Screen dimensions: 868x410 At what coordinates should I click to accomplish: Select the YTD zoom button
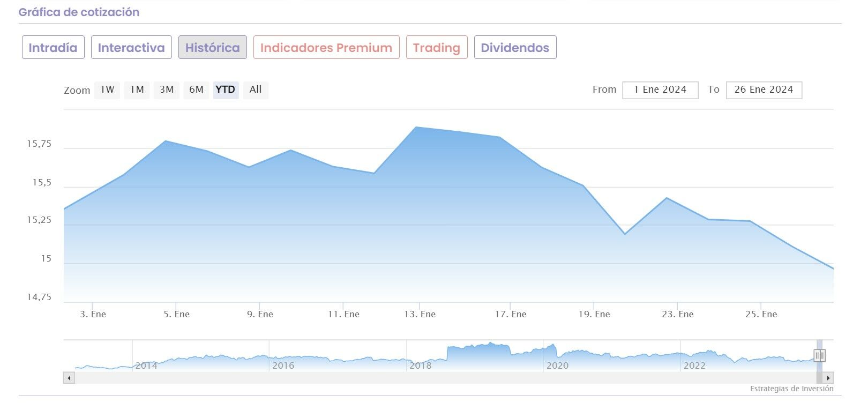coord(226,90)
